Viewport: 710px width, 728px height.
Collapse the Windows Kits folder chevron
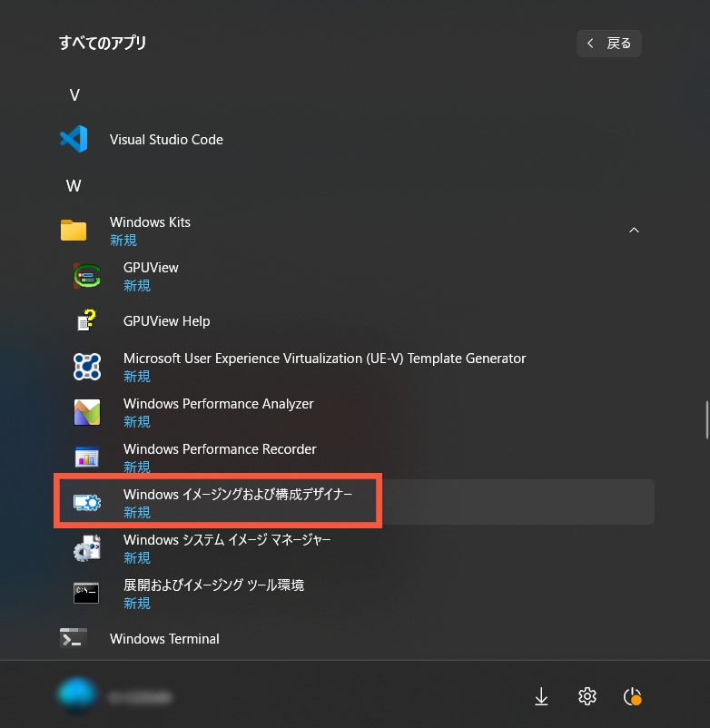pos(634,231)
